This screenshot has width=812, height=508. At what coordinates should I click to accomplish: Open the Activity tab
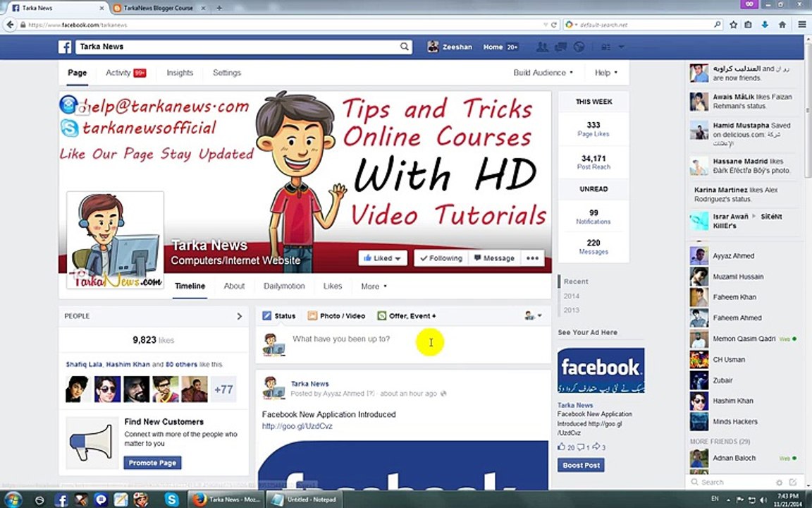(125, 73)
